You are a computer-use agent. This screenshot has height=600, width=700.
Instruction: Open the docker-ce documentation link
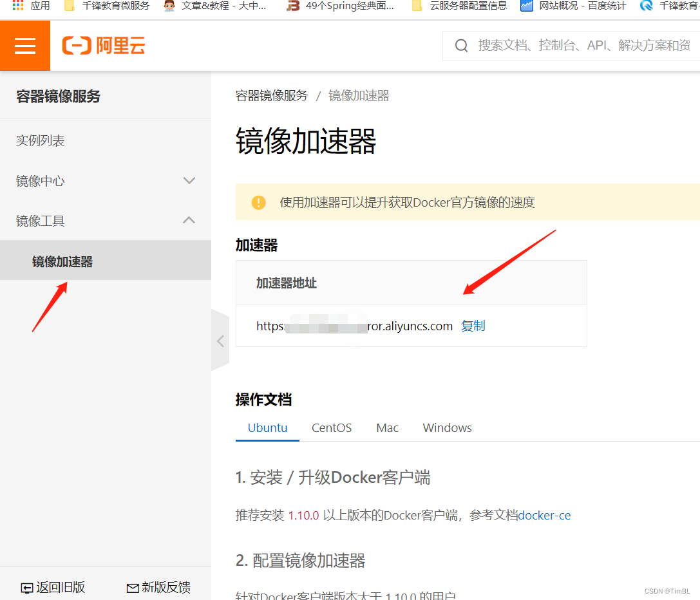(544, 515)
